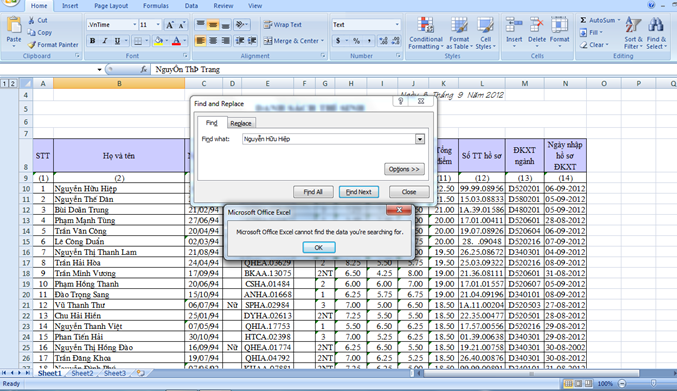
Task: Open Sort & Filter menu
Action: (x=633, y=33)
